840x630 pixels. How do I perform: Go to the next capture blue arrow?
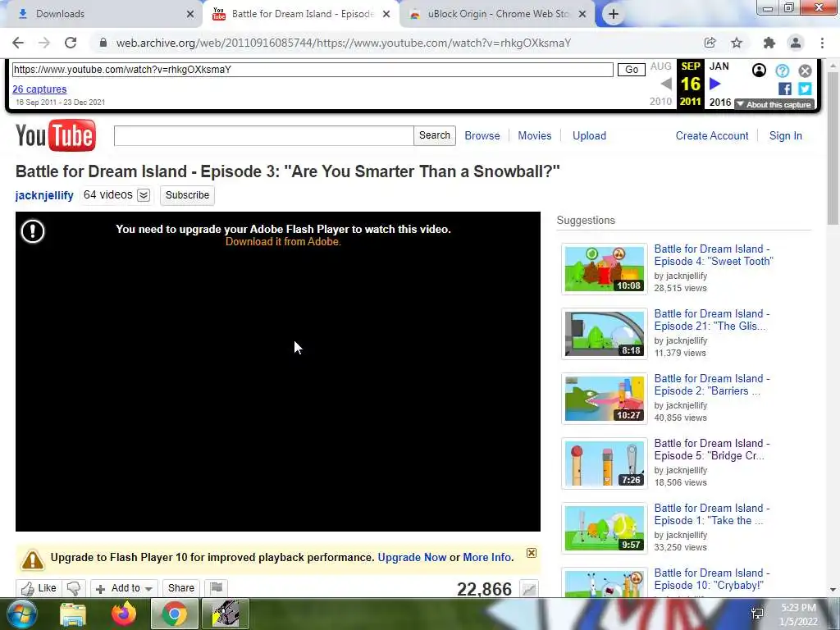(714, 84)
